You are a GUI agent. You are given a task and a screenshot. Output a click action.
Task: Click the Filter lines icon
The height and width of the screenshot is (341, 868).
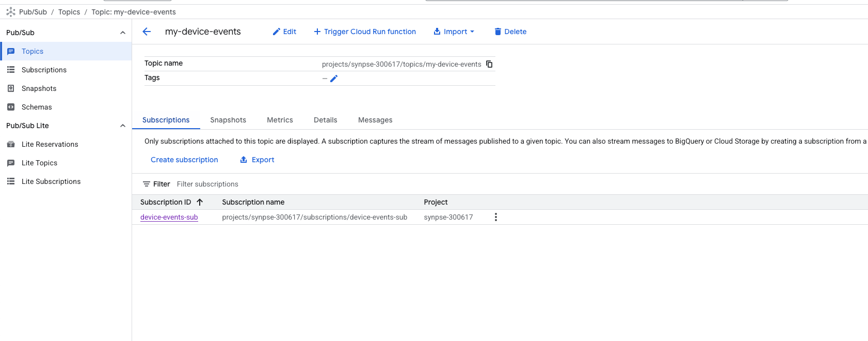[147, 184]
